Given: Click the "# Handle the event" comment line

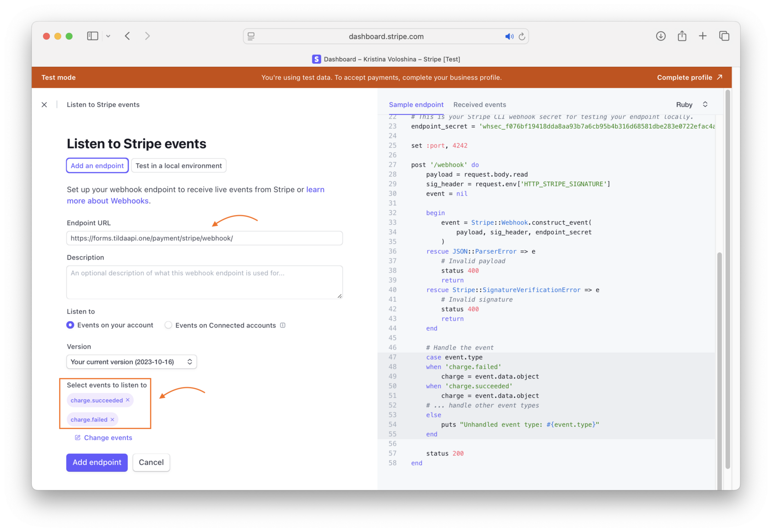Looking at the screenshot, I should [460, 348].
